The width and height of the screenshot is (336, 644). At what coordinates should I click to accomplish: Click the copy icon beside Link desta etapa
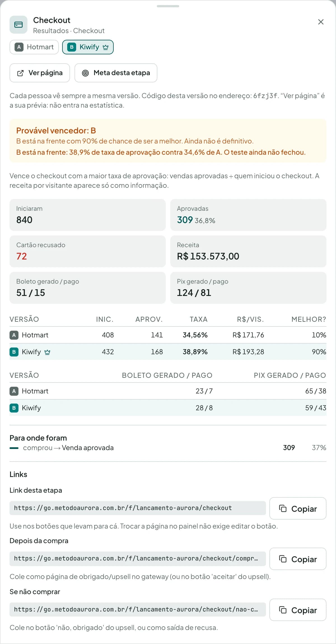[283, 508]
